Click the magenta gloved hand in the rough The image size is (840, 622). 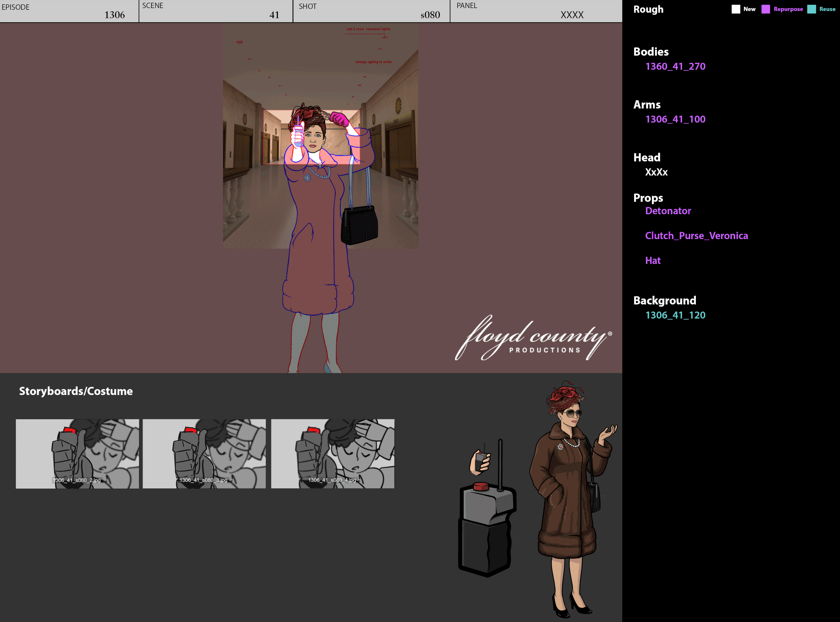[340, 119]
